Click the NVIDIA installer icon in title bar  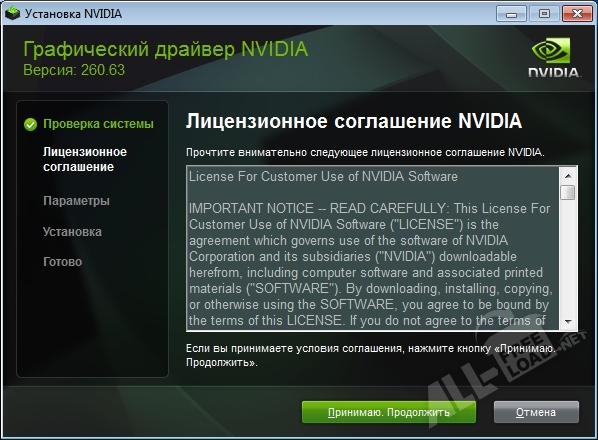click(x=12, y=14)
